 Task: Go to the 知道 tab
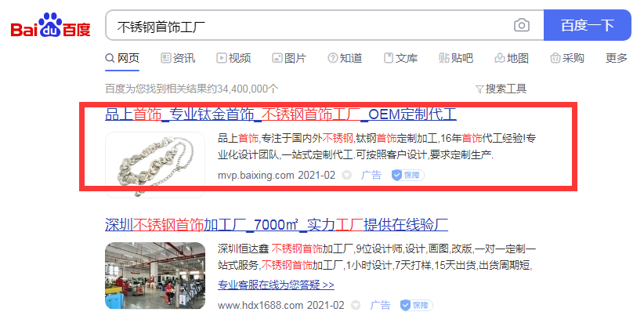click(x=345, y=58)
